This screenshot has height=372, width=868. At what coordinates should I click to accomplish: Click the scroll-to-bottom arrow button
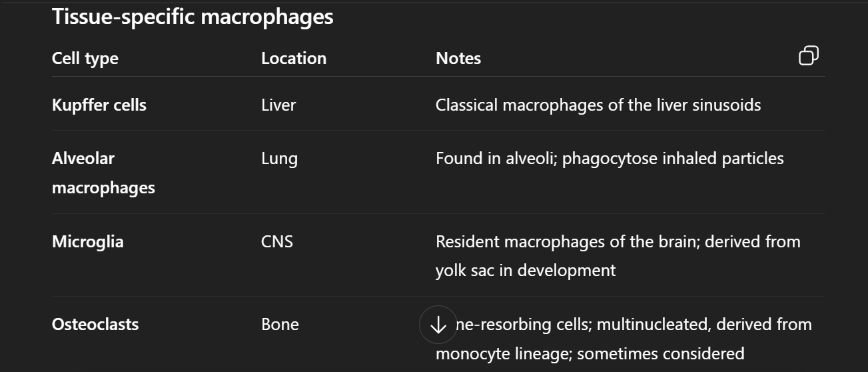438,325
